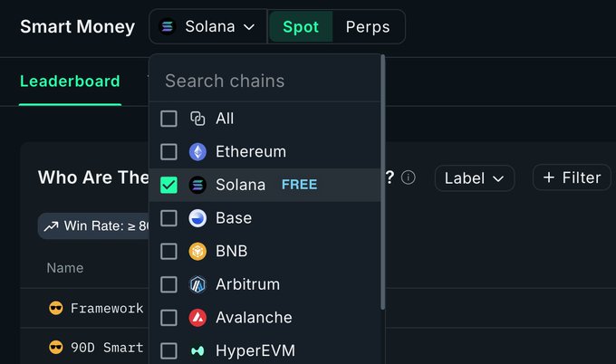Viewport: 616px width, 364px height.
Task: Click the Base chain logo icon
Action: [x=197, y=218]
